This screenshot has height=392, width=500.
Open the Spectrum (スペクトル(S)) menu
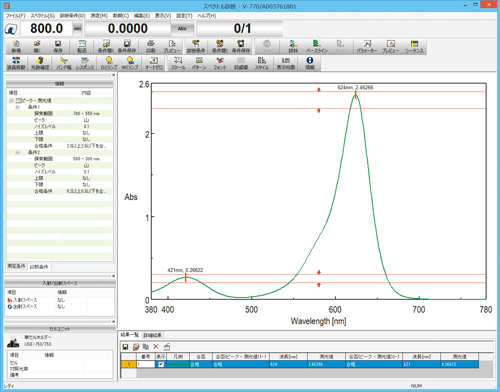pos(42,16)
